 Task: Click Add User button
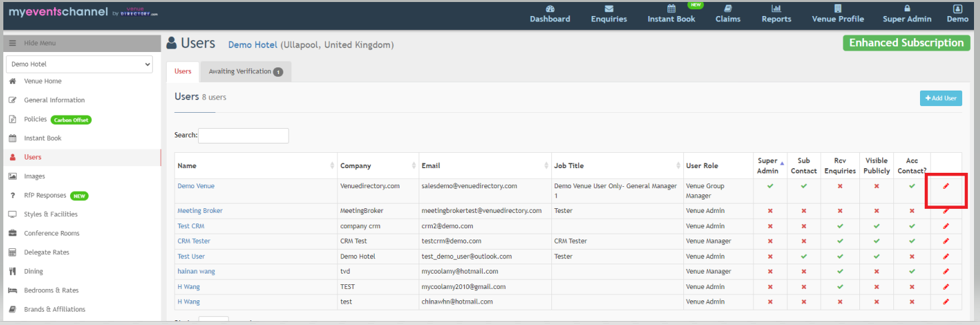(x=941, y=98)
